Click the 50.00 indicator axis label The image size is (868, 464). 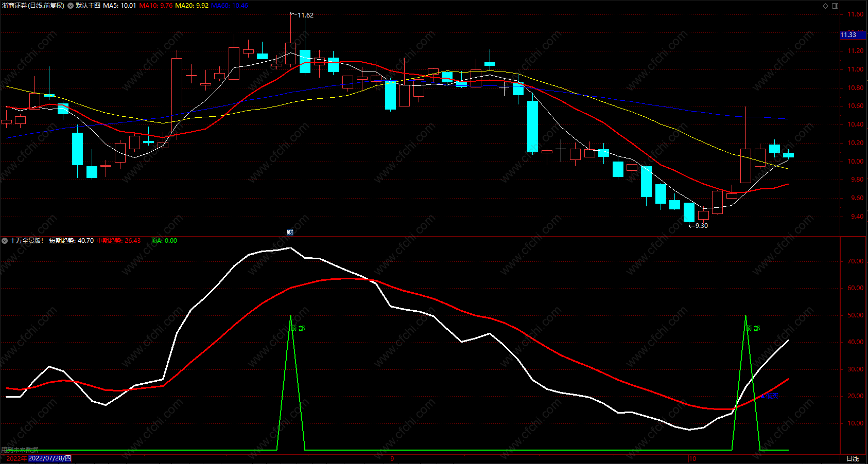[856, 315]
